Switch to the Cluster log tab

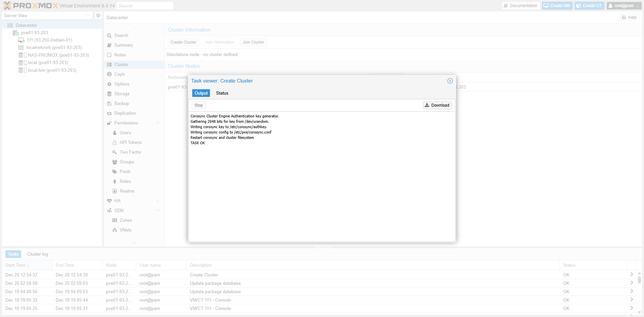click(x=38, y=254)
